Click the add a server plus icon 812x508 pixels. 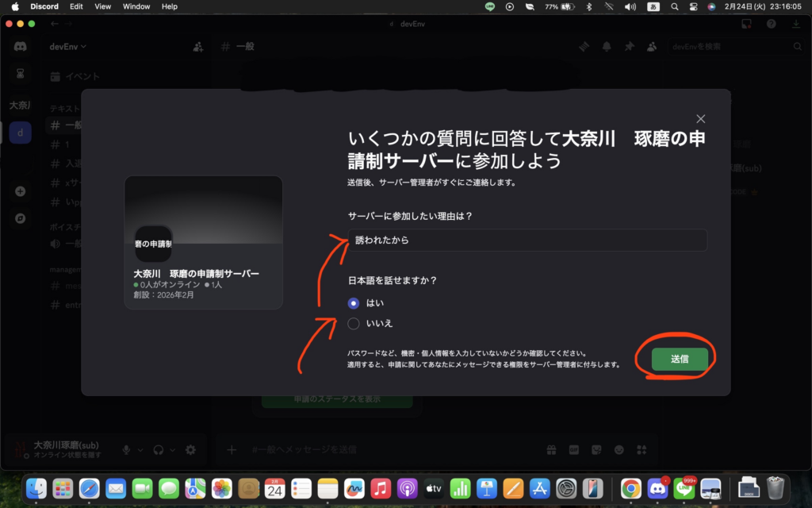coord(20,191)
